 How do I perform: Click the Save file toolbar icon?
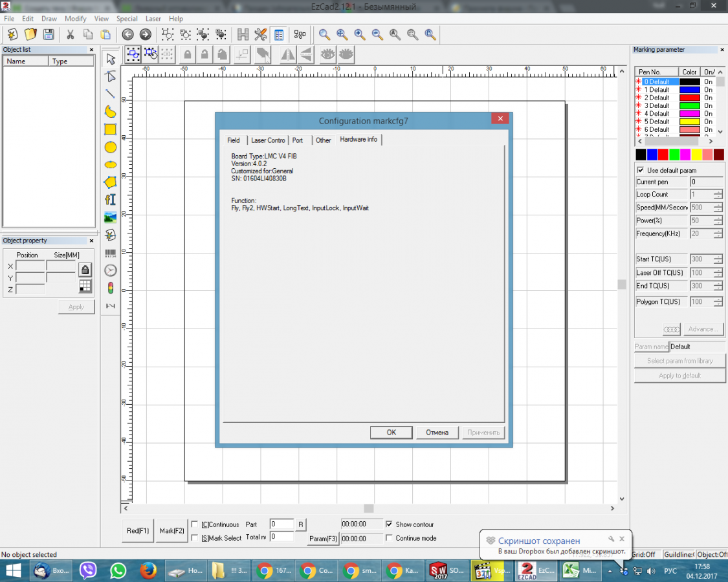click(48, 34)
